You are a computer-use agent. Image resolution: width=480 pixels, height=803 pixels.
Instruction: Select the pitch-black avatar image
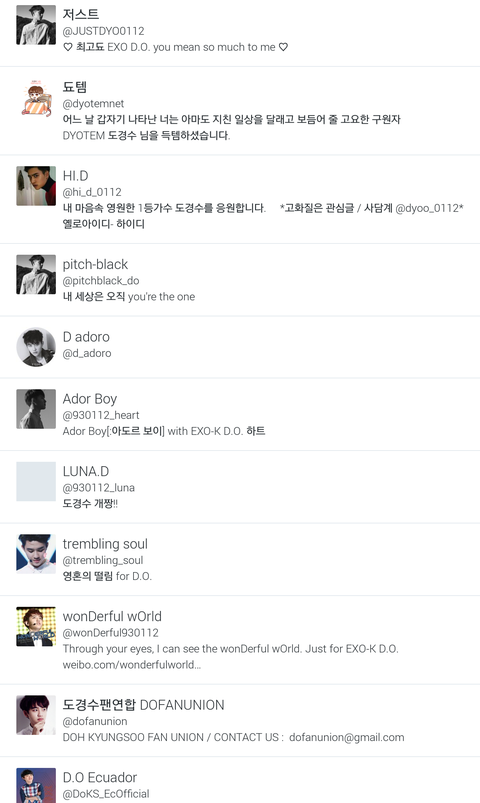(x=36, y=274)
